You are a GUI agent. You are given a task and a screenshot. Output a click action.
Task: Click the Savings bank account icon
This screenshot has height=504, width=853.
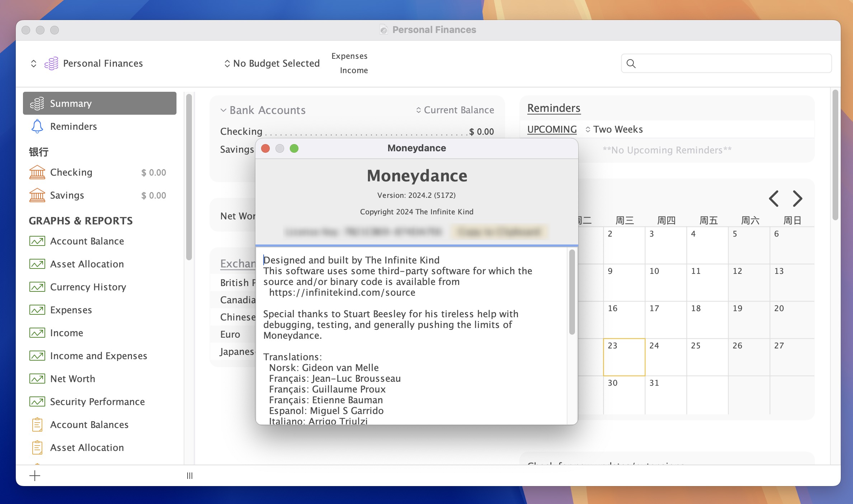coord(37,195)
